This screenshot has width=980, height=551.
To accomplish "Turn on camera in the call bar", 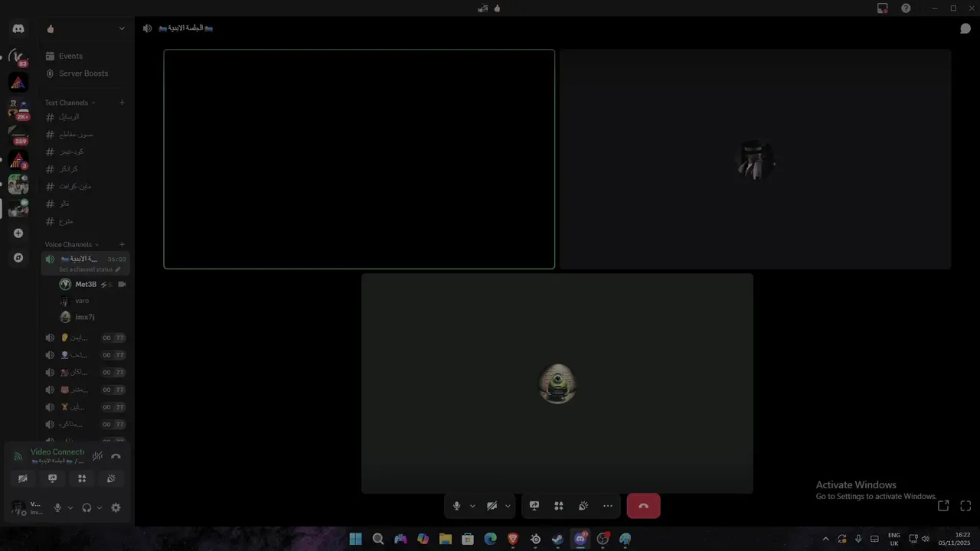I will pos(492,506).
